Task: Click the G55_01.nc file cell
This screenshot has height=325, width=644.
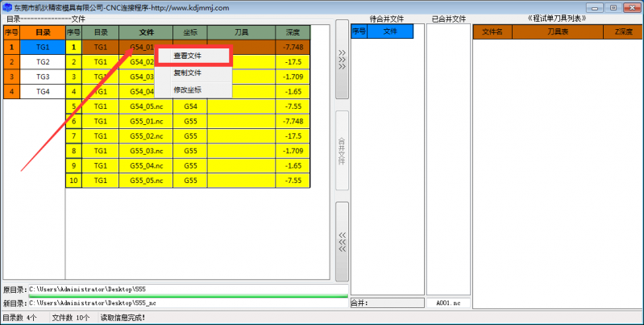Action: point(146,121)
